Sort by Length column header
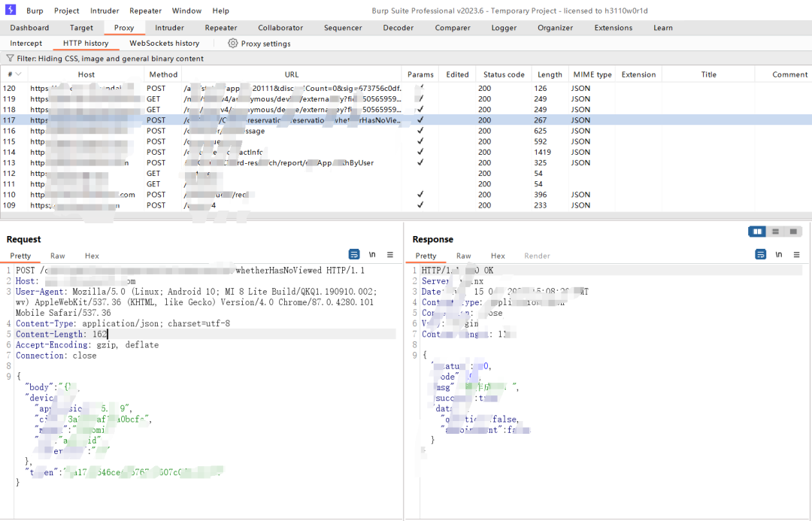Screen dimensions: 812x521 [550, 74]
